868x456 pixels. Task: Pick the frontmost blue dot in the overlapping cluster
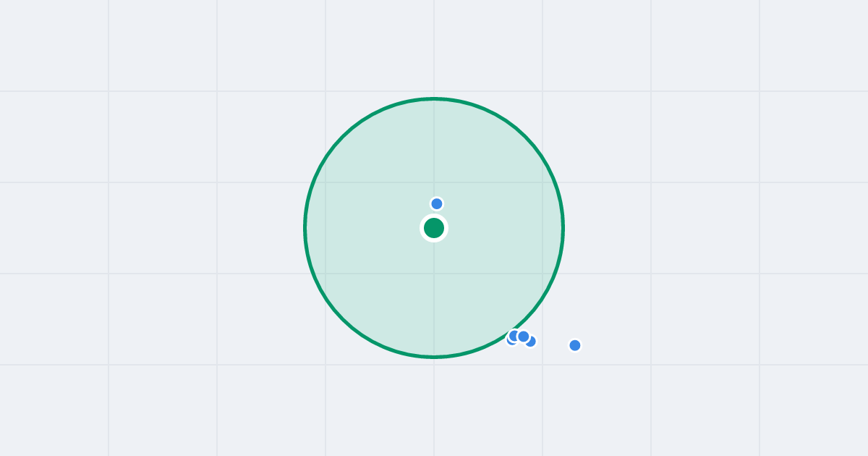(x=524, y=337)
